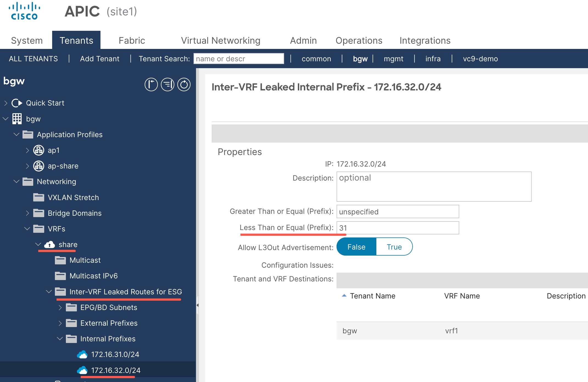Click the External Prefixes folder icon
Image resolution: width=588 pixels, height=382 pixels.
[71, 323]
